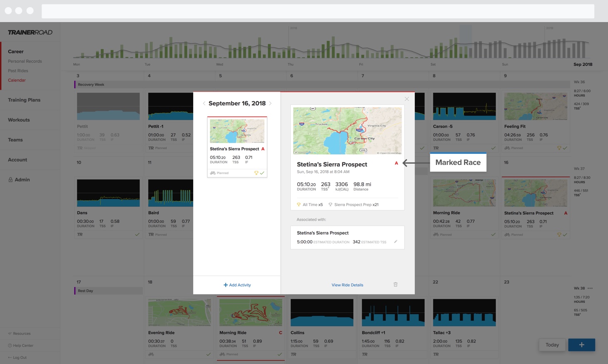Go to previous day in popup
The height and width of the screenshot is (364, 608).
click(x=204, y=104)
